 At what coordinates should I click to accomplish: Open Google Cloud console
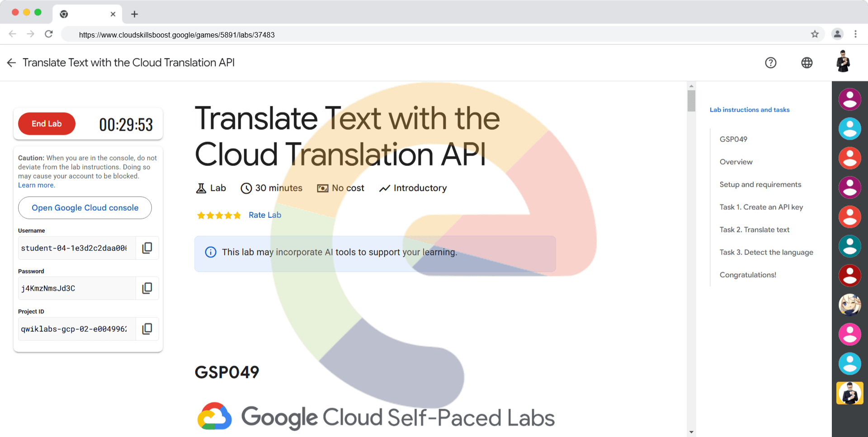pos(85,208)
